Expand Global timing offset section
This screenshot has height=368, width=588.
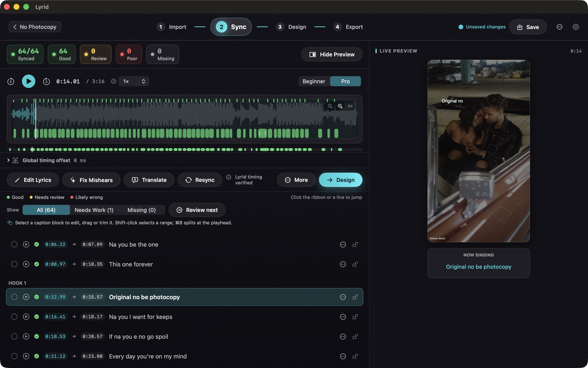coord(8,160)
